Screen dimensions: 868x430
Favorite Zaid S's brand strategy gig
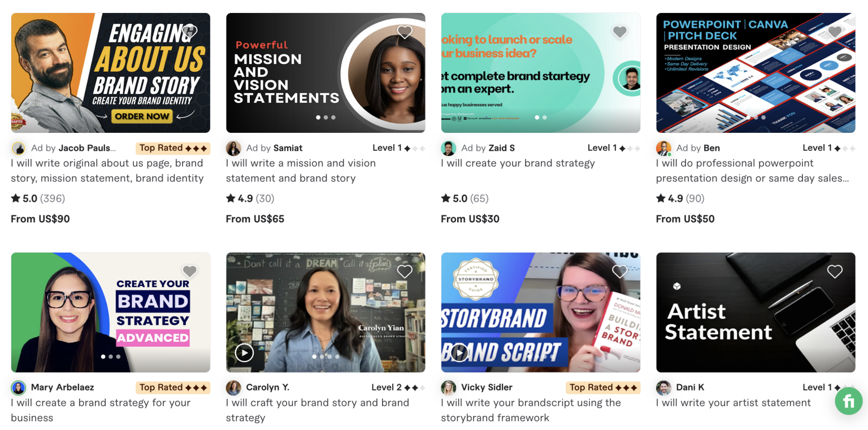620,32
